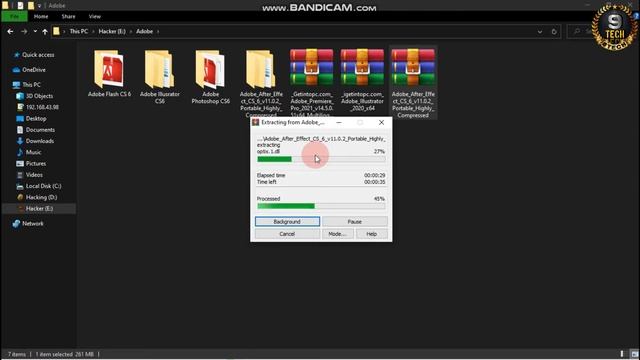Open the Recent locations dropdown arrow
Screen dimensions: 640x360
click(35, 31)
